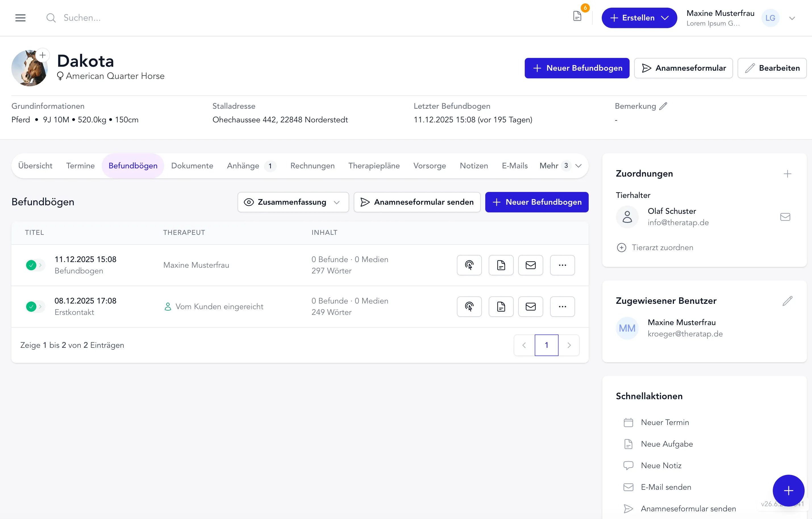Screen dimensions: 812x519
Task: Open the user account menu chevron
Action: [792, 18]
